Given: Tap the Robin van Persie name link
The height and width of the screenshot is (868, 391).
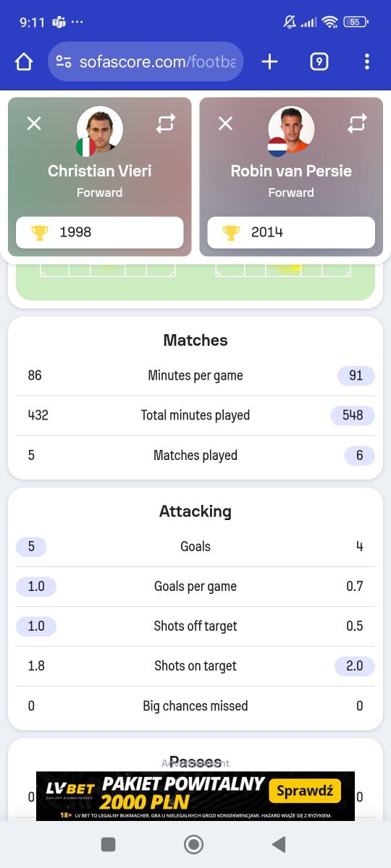Looking at the screenshot, I should (x=291, y=171).
